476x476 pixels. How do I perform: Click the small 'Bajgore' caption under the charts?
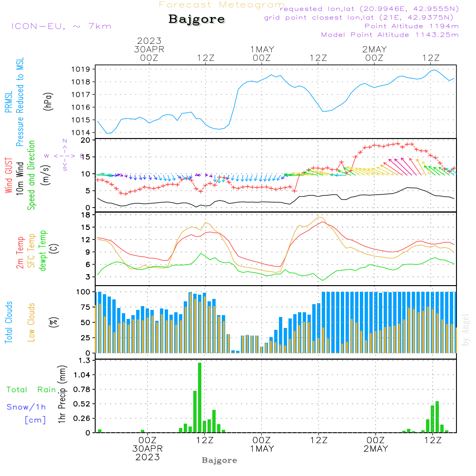(219, 460)
